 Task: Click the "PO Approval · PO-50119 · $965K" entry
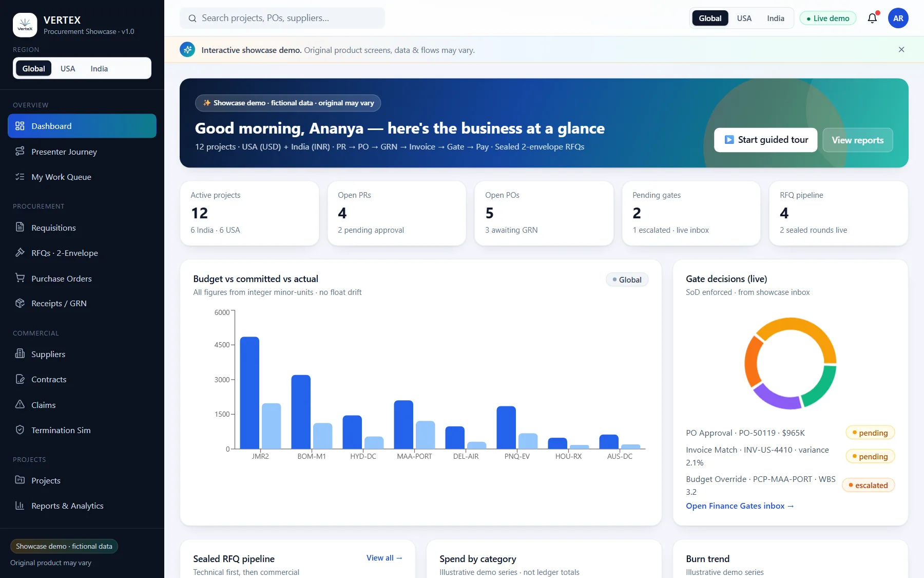click(745, 433)
